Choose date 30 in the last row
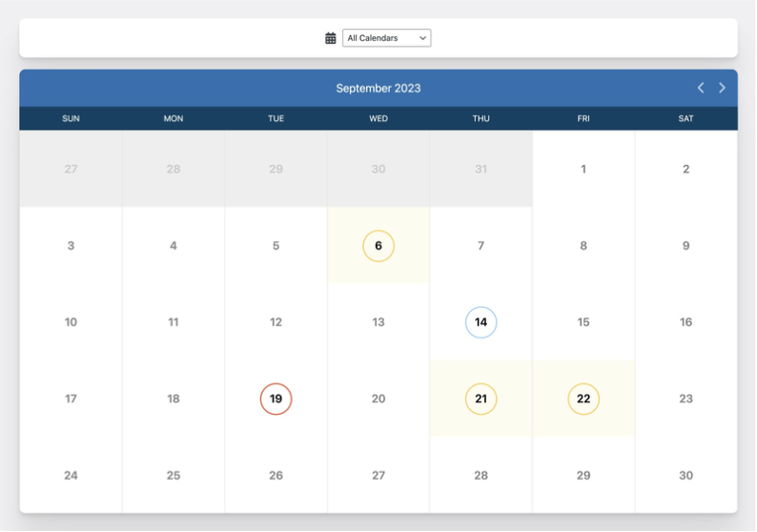 (685, 475)
